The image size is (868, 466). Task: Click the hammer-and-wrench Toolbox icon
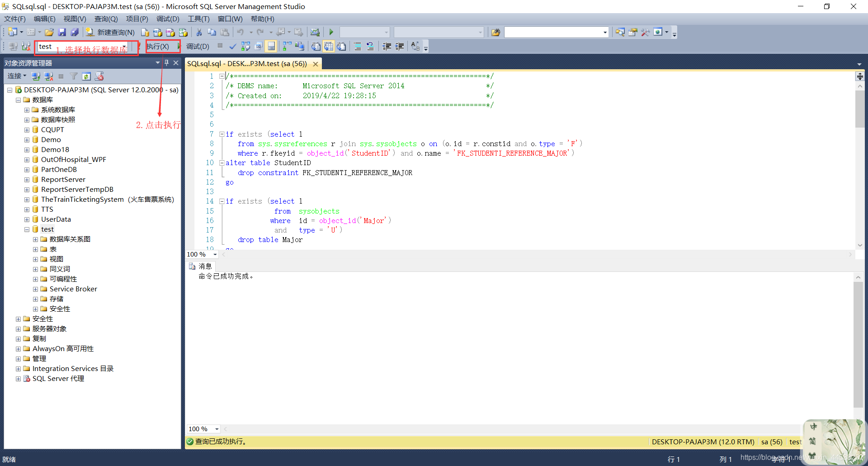(645, 32)
